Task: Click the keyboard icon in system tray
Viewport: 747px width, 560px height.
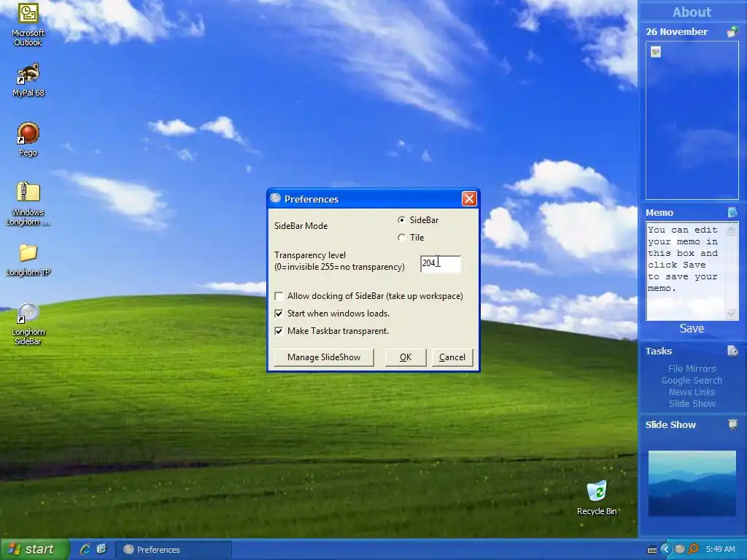Action: point(652,550)
